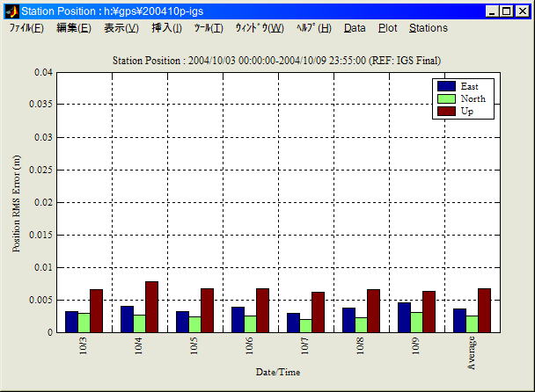Open the 表示(V) menu
This screenshot has width=535, height=392.
coord(121,28)
